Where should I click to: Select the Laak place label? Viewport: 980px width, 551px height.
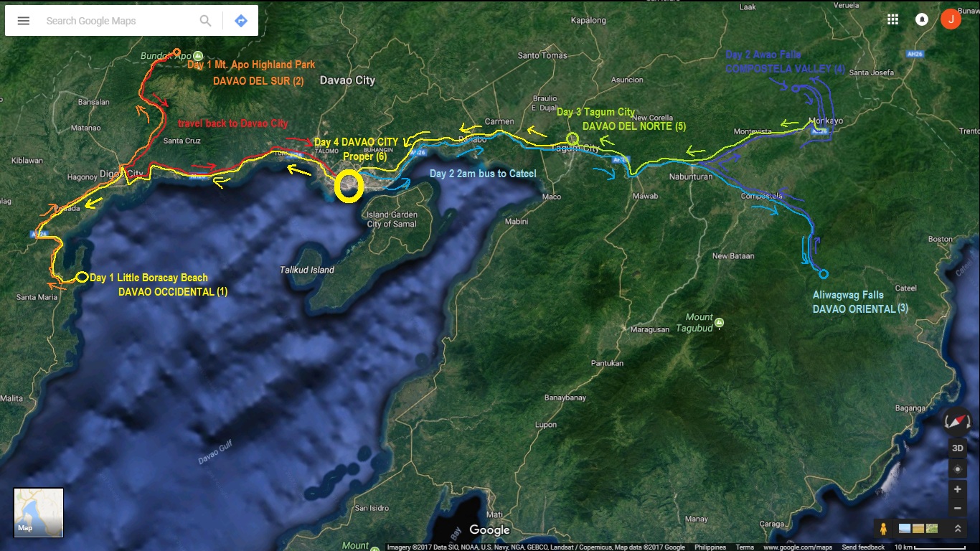pos(748,7)
